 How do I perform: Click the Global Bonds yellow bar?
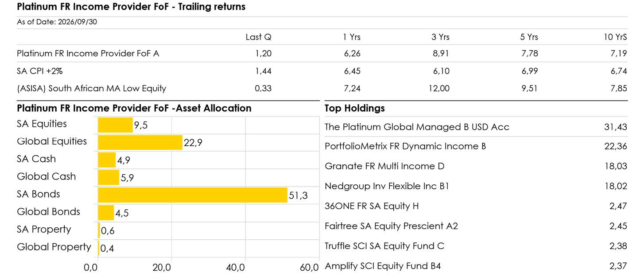point(106,213)
